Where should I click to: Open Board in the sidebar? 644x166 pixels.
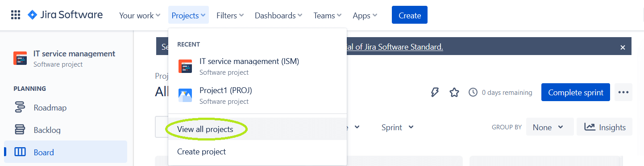(66, 152)
